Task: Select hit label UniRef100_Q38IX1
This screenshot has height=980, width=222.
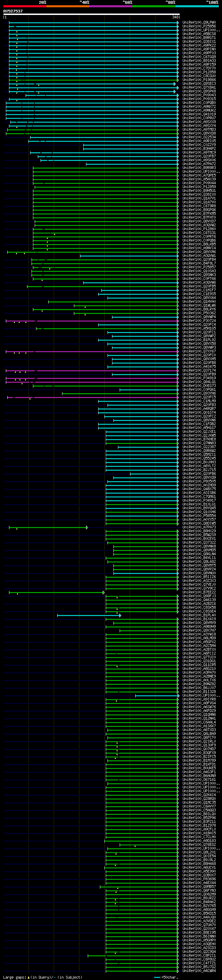Action: (199, 41)
